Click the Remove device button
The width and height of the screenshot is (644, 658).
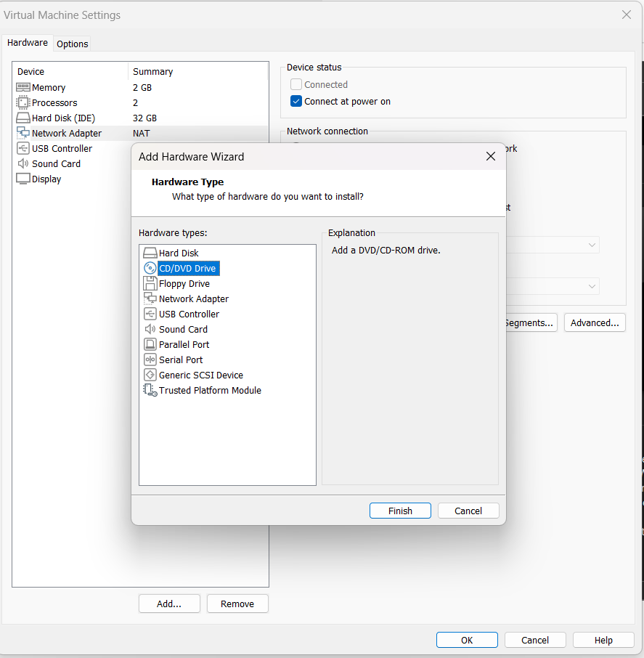(237, 604)
